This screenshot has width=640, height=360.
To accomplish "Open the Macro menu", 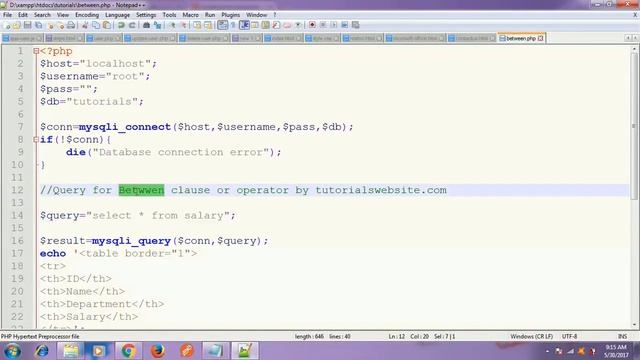I will [190, 15].
